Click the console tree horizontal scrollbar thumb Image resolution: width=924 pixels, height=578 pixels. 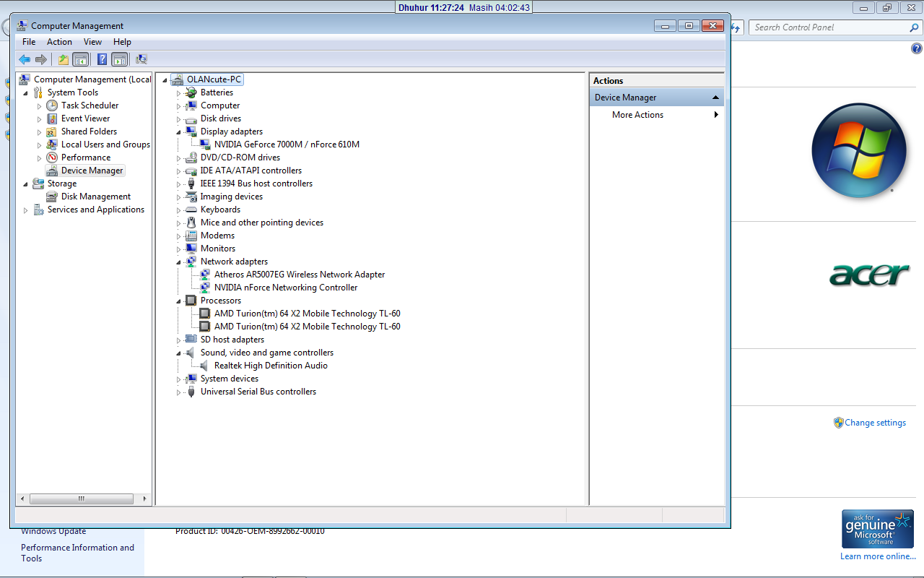82,499
